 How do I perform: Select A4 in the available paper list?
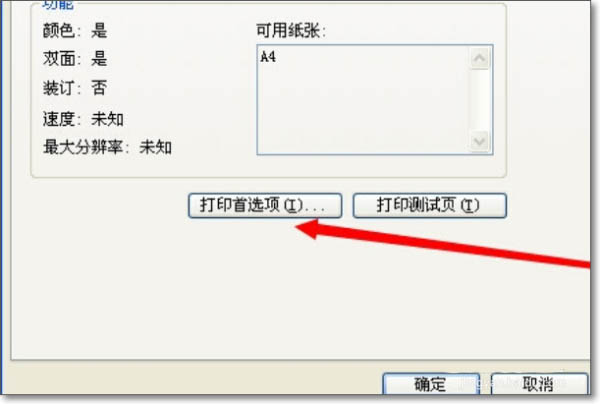coord(268,57)
